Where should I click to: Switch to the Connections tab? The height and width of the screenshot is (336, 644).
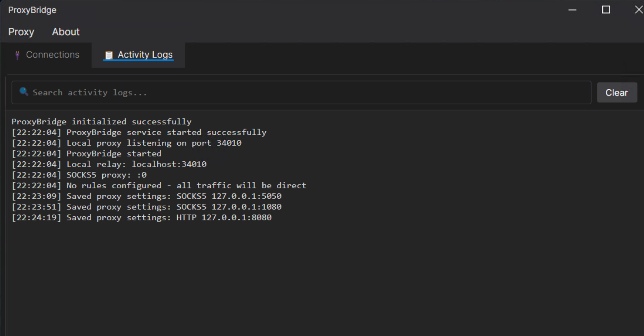tap(47, 55)
